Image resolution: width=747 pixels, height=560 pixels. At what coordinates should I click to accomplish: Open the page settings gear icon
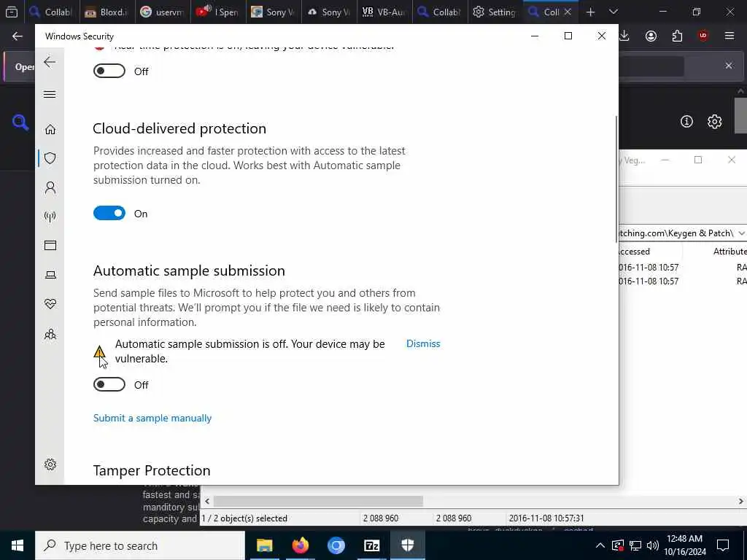(x=714, y=122)
